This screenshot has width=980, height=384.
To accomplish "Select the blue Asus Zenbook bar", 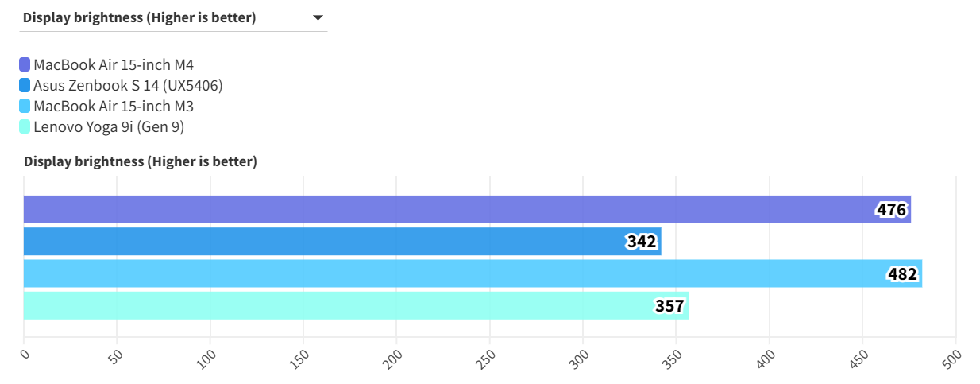I will [318, 242].
